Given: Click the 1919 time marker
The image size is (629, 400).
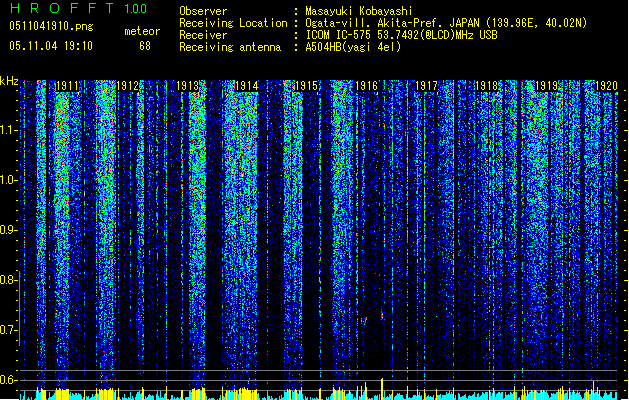Looking at the screenshot, I should pyautogui.click(x=546, y=86).
